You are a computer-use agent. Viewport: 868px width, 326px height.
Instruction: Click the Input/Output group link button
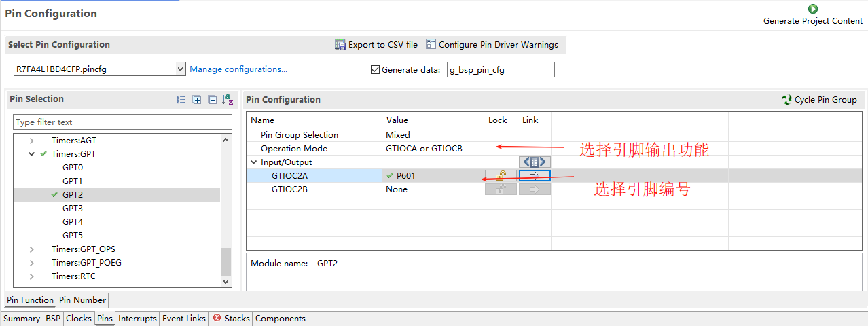tap(535, 162)
